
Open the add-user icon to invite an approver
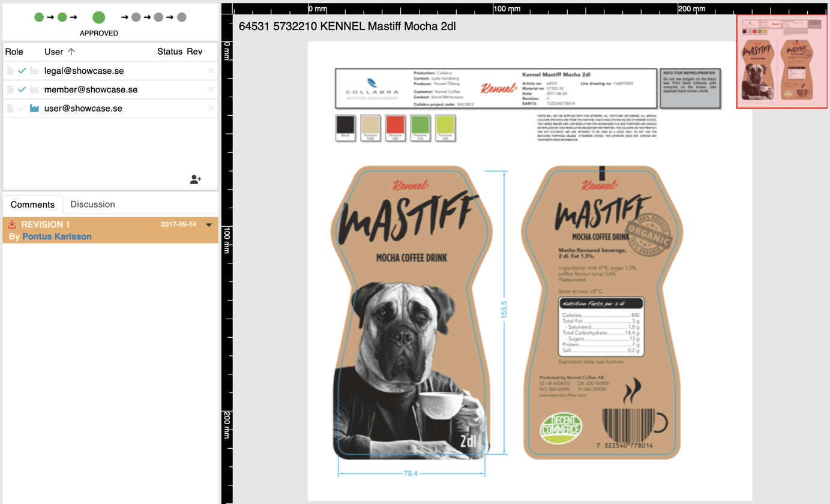(x=196, y=179)
